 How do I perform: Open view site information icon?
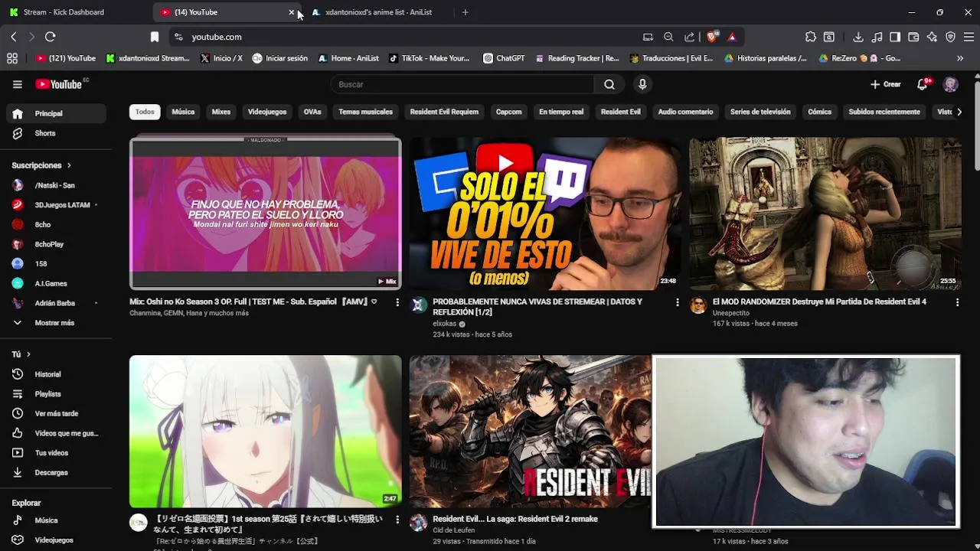178,37
